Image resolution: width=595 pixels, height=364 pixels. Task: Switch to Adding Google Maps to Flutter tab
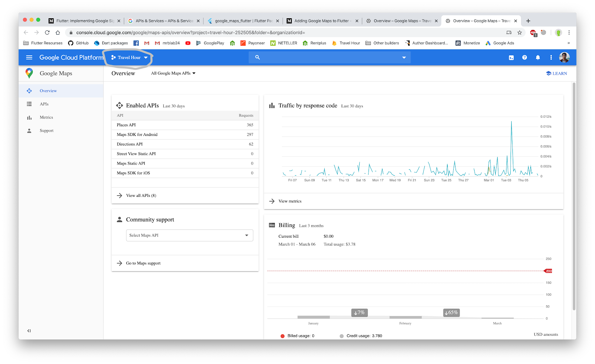pyautogui.click(x=322, y=21)
